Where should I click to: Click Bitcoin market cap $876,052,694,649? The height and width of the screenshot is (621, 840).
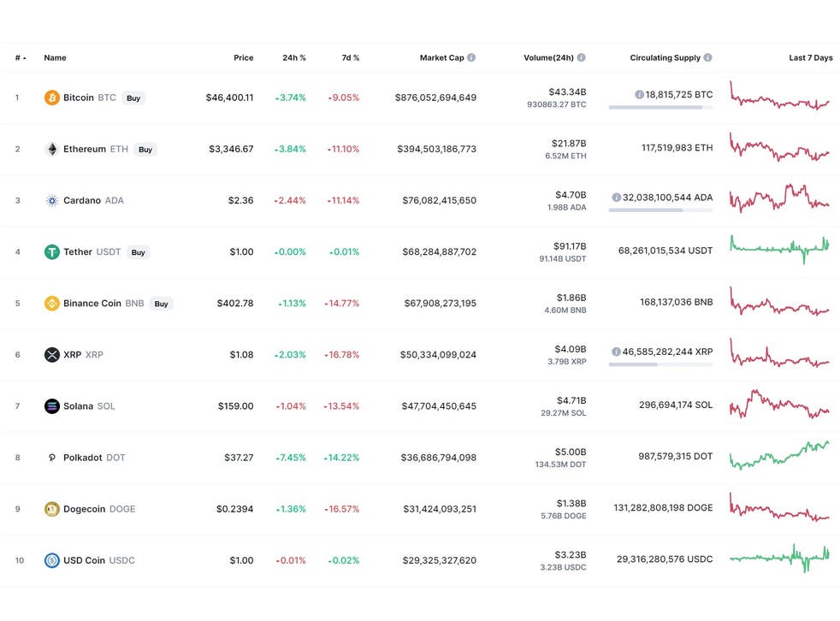pyautogui.click(x=435, y=98)
